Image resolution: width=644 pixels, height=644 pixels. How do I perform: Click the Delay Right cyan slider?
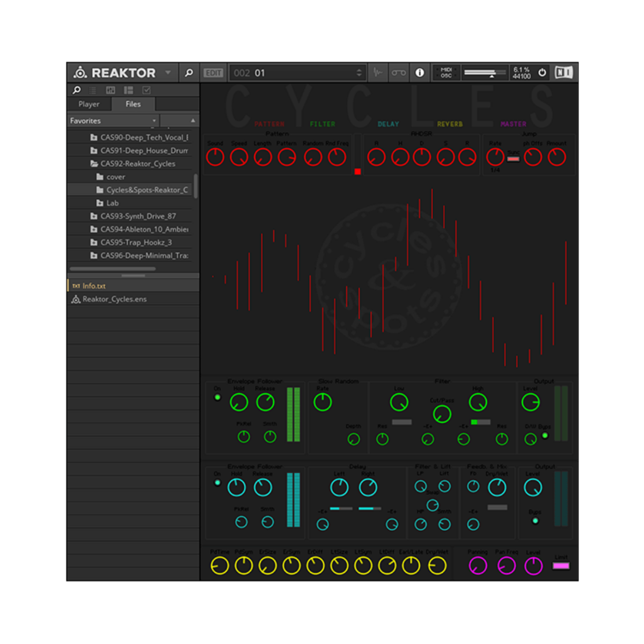pos(369,508)
